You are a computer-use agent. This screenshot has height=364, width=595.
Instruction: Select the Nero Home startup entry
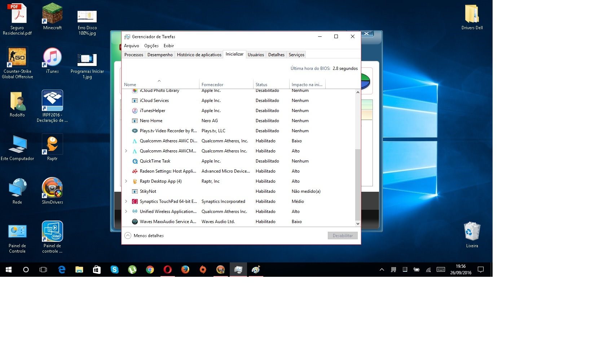pyautogui.click(x=238, y=121)
